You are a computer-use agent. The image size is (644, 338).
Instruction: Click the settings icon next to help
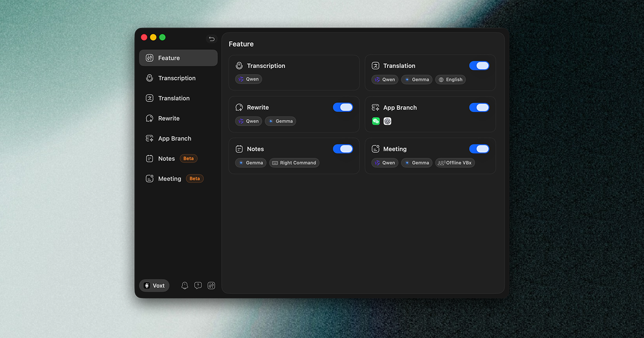[211, 286]
